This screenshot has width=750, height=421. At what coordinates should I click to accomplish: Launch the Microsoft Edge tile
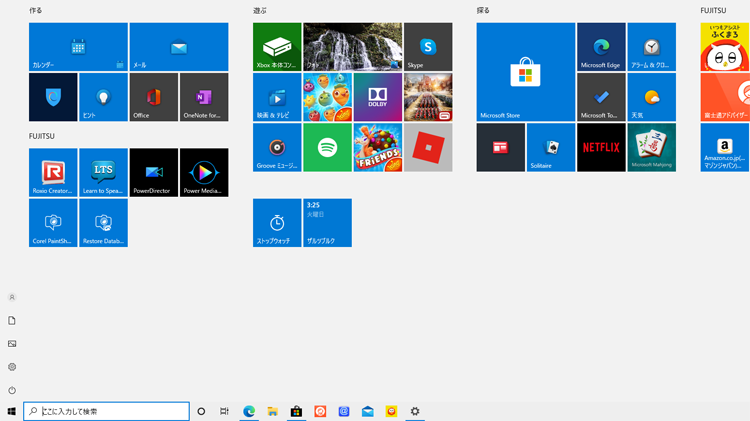pos(601,47)
